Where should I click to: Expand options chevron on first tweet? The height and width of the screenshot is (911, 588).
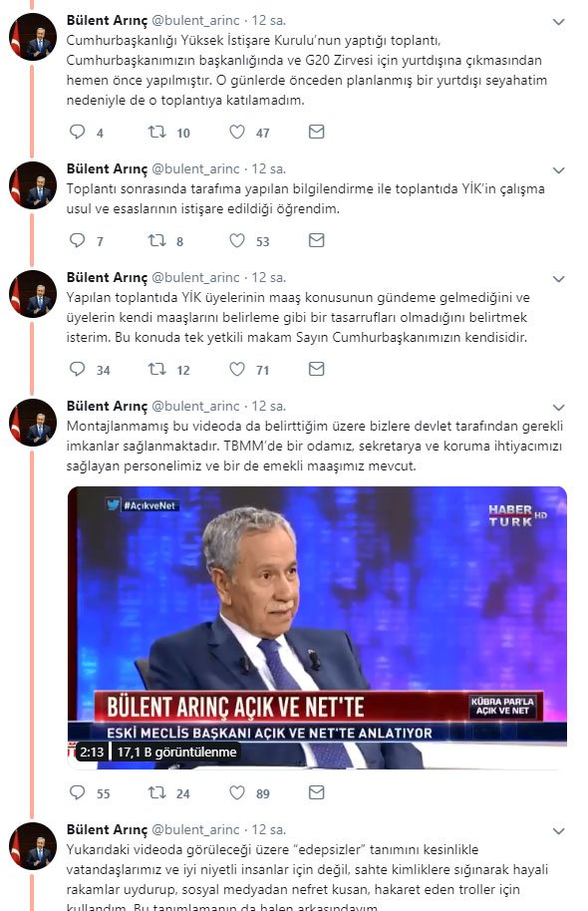(558, 22)
